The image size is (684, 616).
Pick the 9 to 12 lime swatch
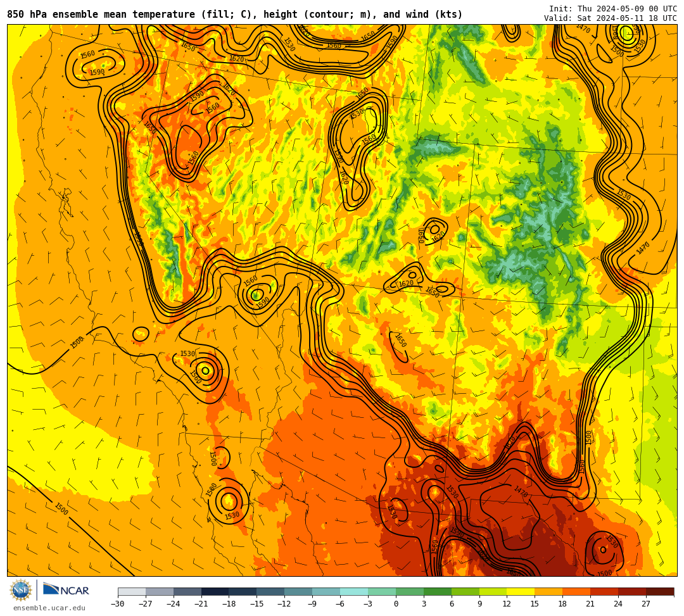point(493,591)
